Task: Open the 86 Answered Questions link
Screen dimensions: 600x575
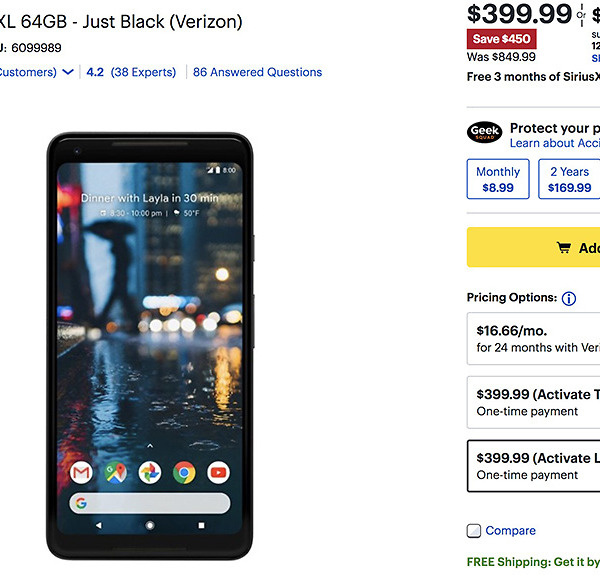Action: click(257, 72)
